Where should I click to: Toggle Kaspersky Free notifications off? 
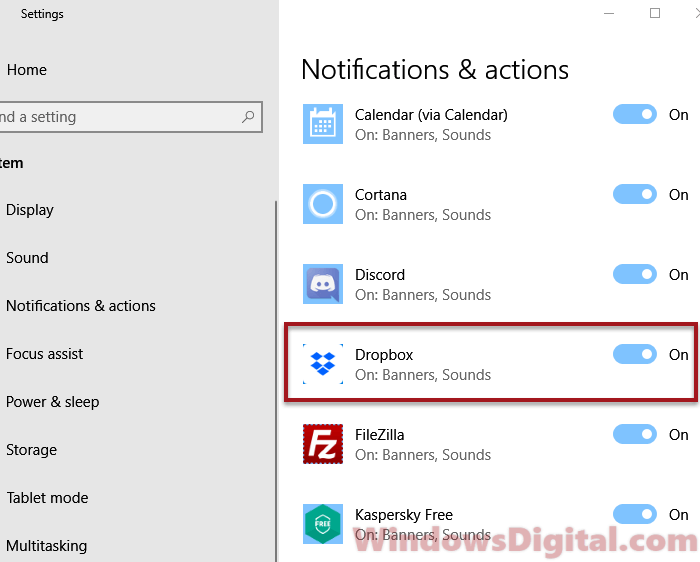point(634,514)
